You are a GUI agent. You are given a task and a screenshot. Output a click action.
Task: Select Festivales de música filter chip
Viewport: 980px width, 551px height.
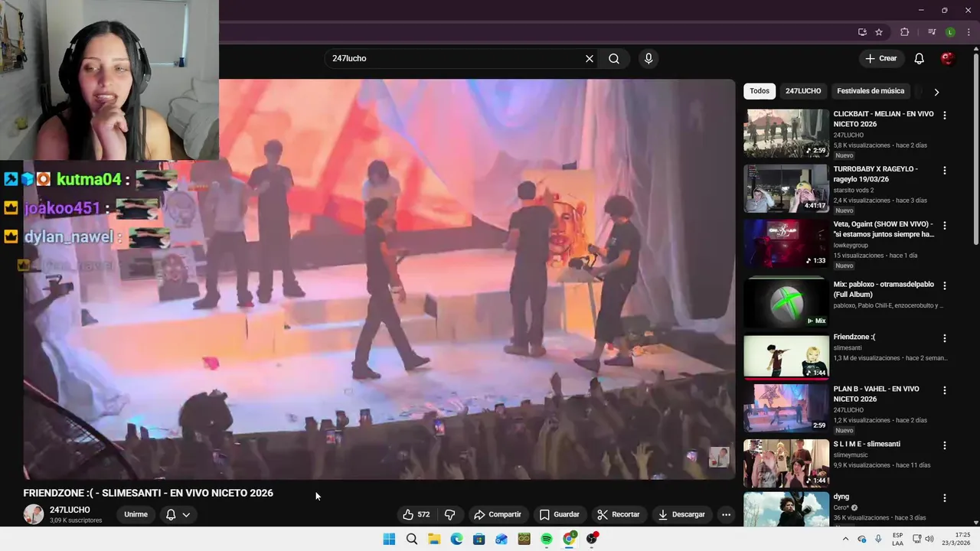pos(871,91)
